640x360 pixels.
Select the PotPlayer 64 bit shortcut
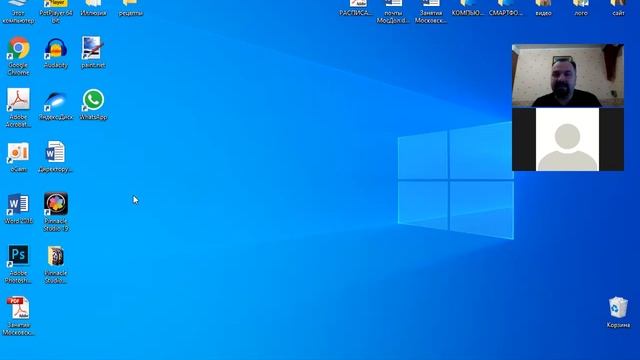56,12
